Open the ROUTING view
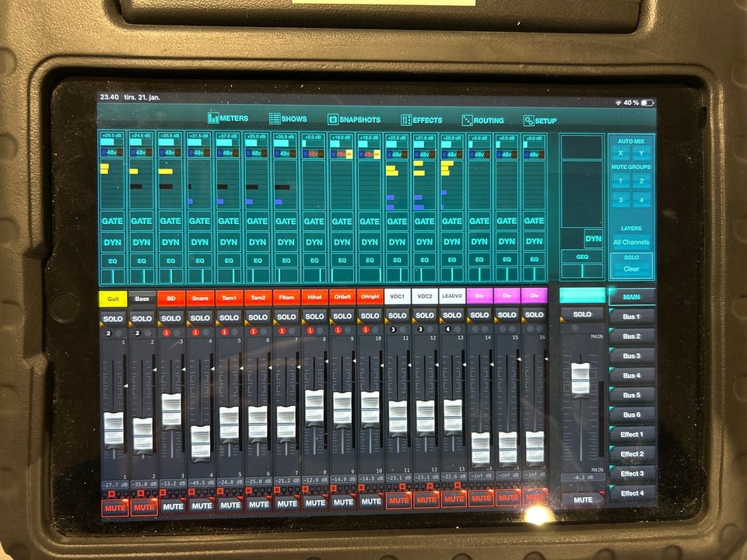 (x=482, y=121)
